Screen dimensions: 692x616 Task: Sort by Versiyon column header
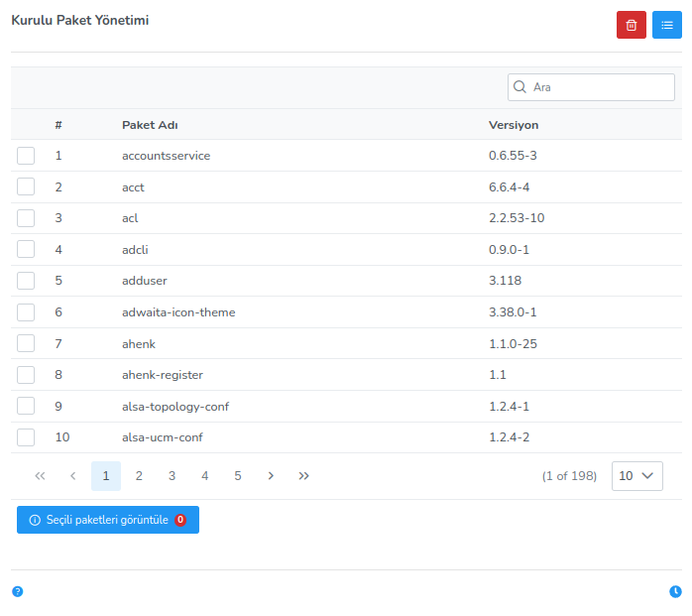point(514,125)
